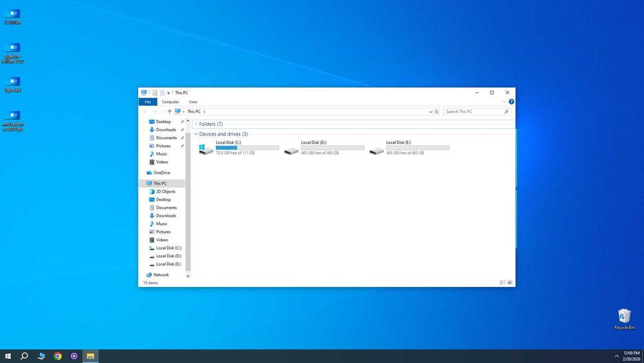Click navigation pane scrollbar up arrow
The image size is (644, 363).
(187, 121)
